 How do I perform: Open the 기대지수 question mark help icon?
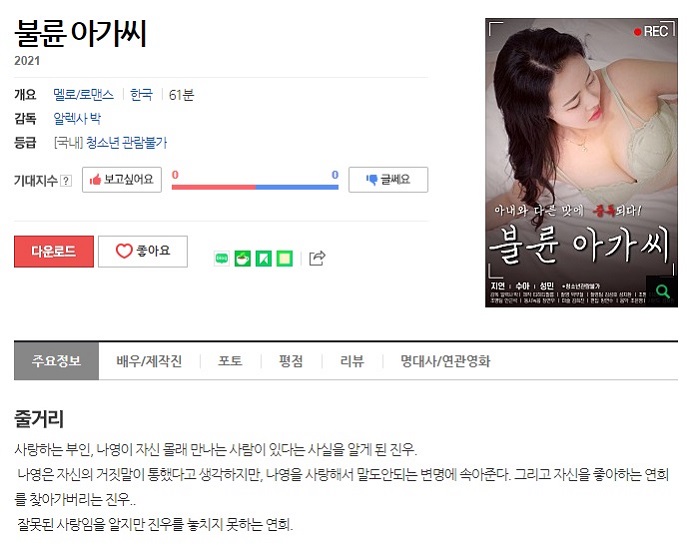pyautogui.click(x=66, y=181)
